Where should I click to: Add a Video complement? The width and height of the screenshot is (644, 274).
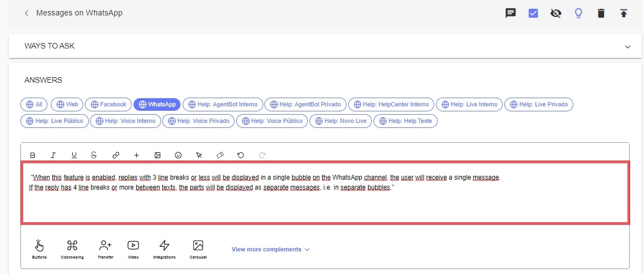(x=133, y=249)
